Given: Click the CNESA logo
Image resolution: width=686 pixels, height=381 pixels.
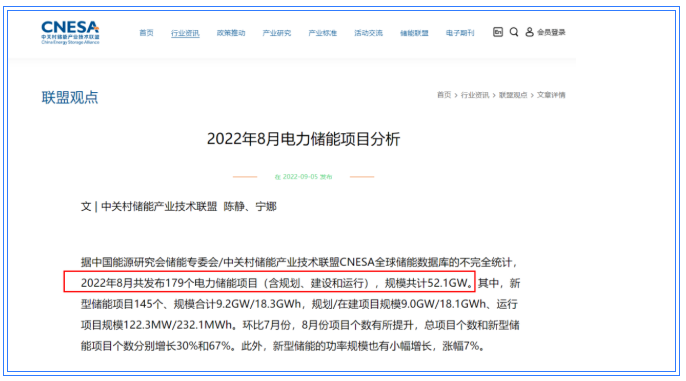Looking at the screenshot, I should tap(70, 32).
